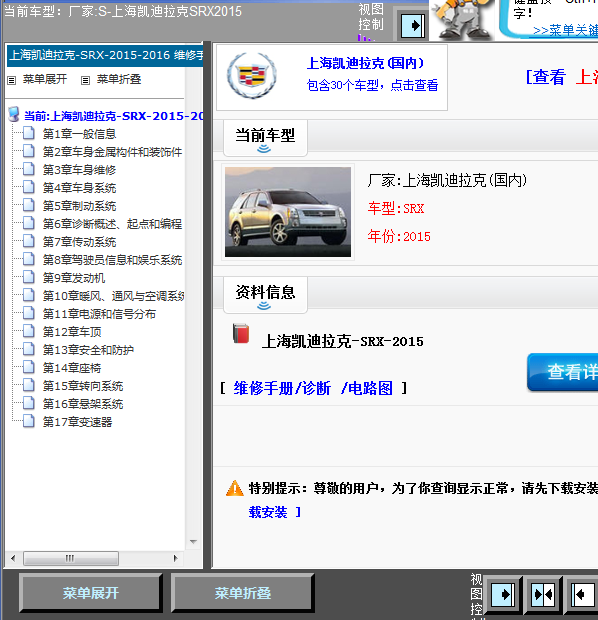598x620 pixels.
Task: Select the 当前车型 tab
Action: [x=265, y=138]
